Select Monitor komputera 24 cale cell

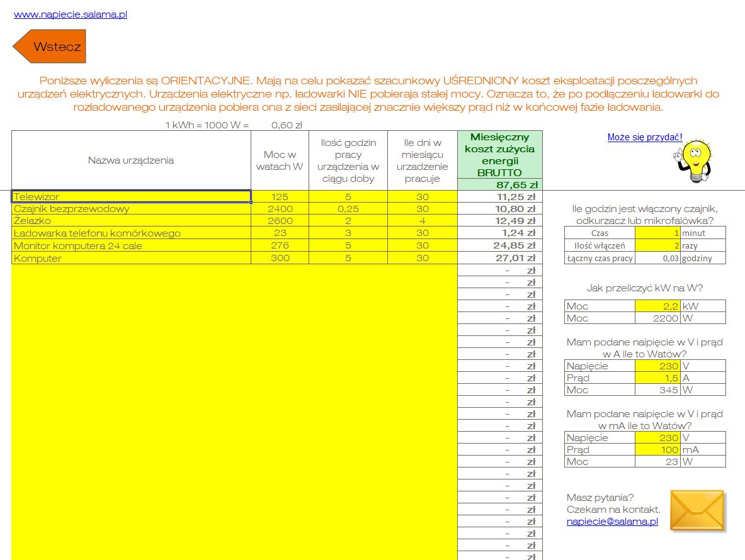(x=131, y=245)
